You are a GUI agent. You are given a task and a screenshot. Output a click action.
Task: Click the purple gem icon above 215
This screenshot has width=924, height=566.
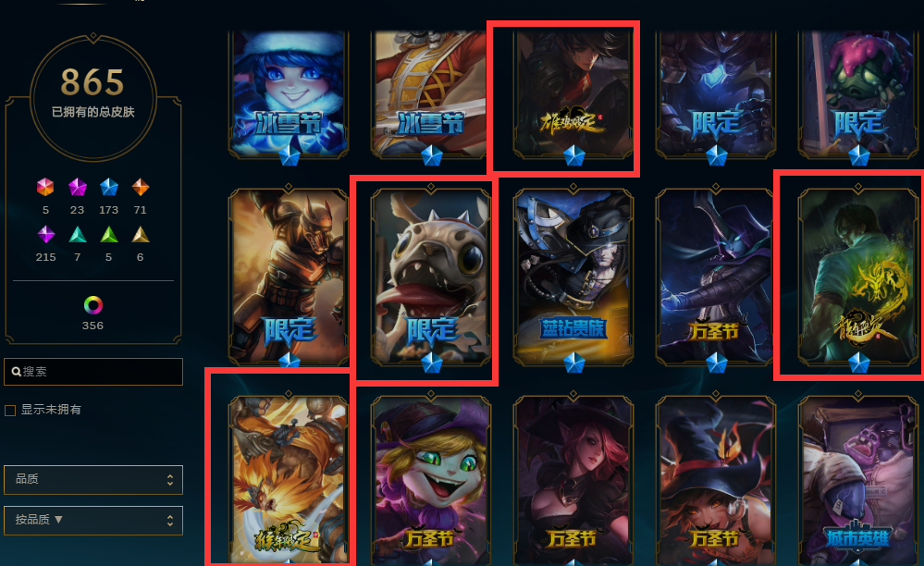[x=46, y=234]
